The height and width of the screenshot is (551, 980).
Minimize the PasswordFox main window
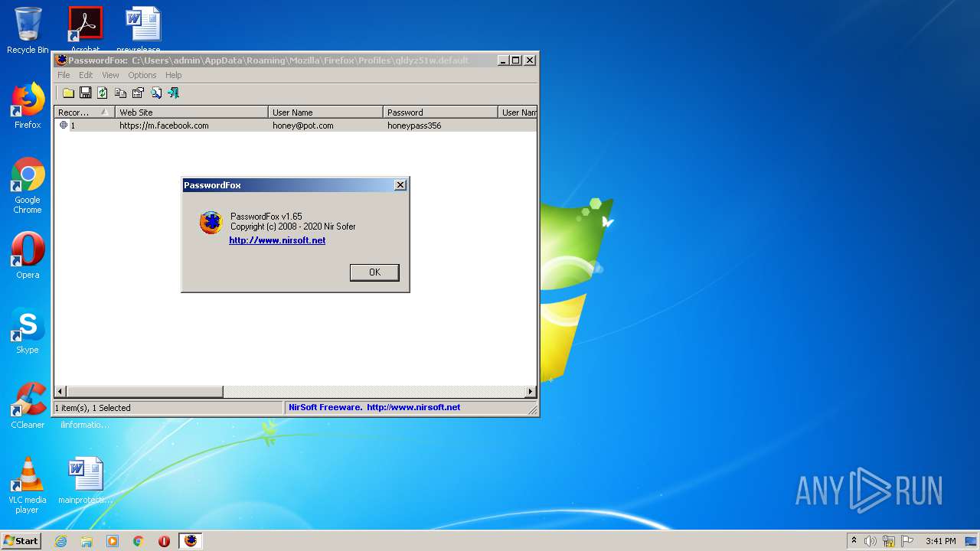(x=503, y=60)
